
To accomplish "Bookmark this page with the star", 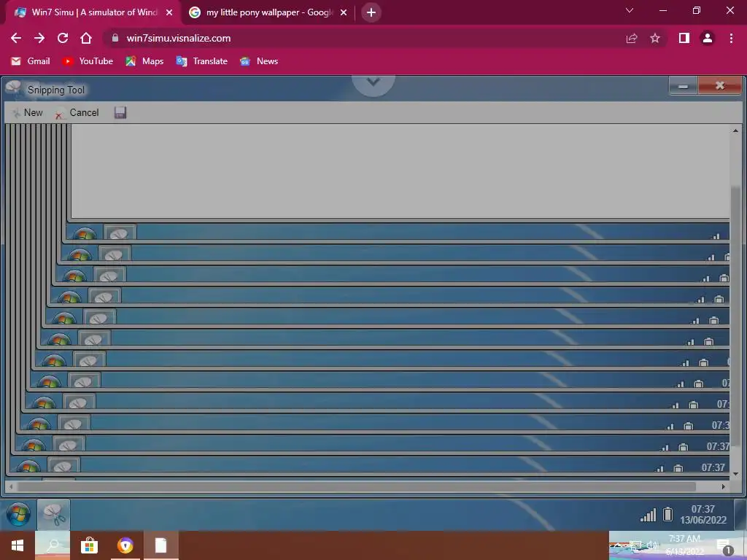I will pos(655,38).
